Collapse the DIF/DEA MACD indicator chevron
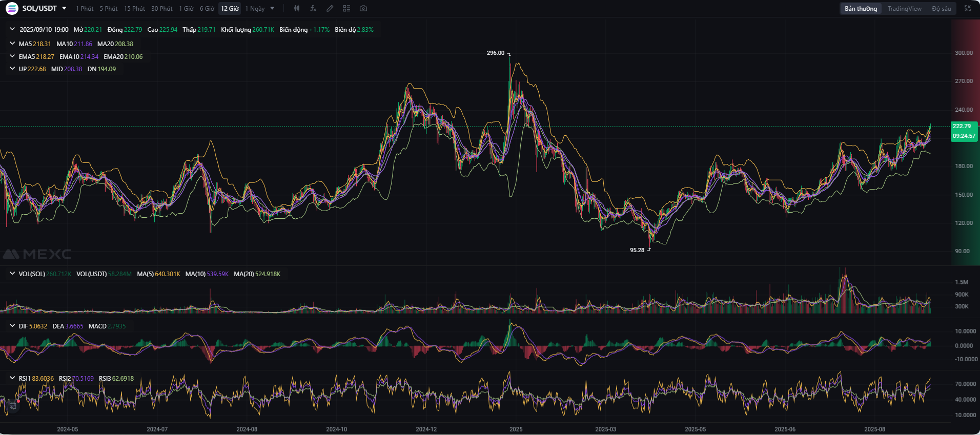The image size is (980, 435). tap(12, 326)
